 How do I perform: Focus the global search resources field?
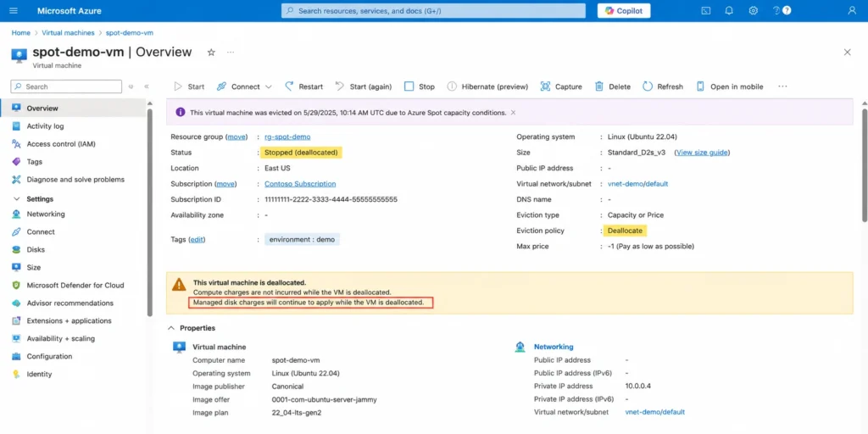(x=433, y=10)
